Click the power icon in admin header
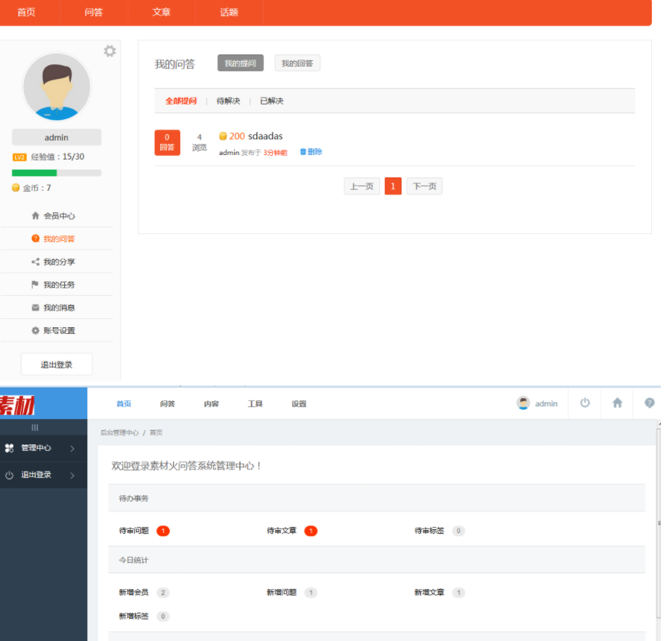 pyautogui.click(x=585, y=403)
